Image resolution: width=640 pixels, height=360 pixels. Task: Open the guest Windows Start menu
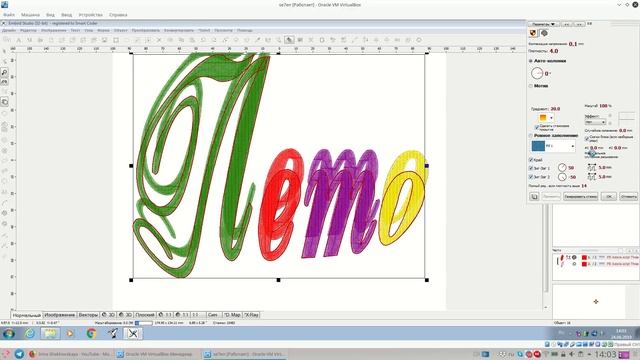click(9, 333)
